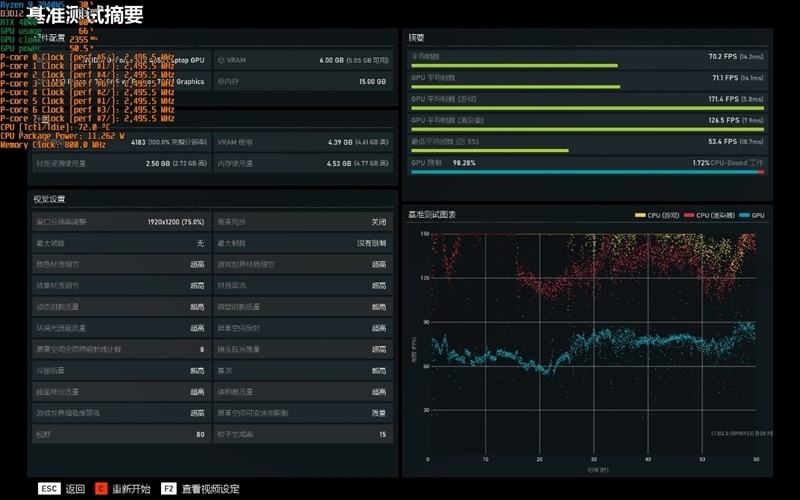The image size is (800, 500).
Task: Click the red CPU (渲染器) legend marker
Action: (x=689, y=215)
